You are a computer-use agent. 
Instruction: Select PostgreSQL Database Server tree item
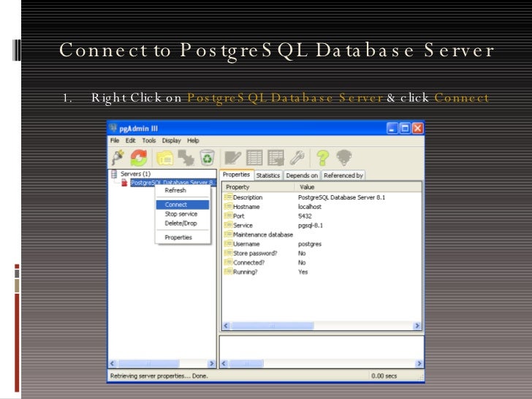point(172,183)
